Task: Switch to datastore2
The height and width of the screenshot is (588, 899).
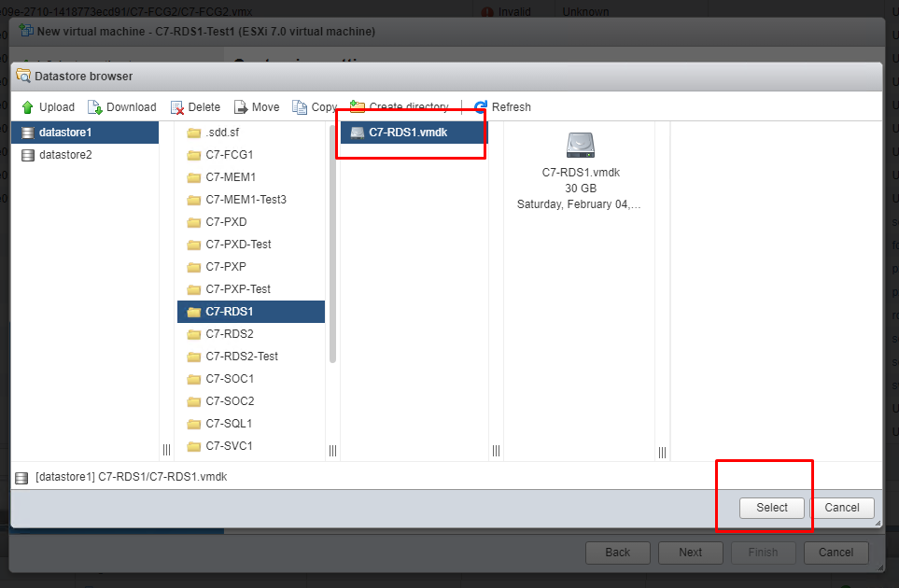Action: click(x=65, y=155)
